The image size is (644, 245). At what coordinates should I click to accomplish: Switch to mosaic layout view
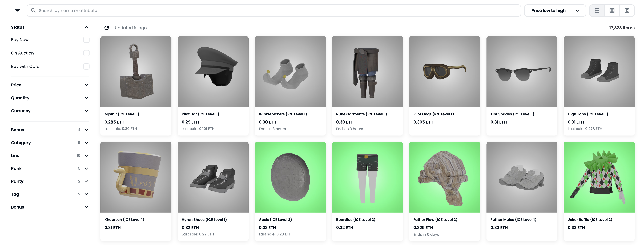coord(627,10)
